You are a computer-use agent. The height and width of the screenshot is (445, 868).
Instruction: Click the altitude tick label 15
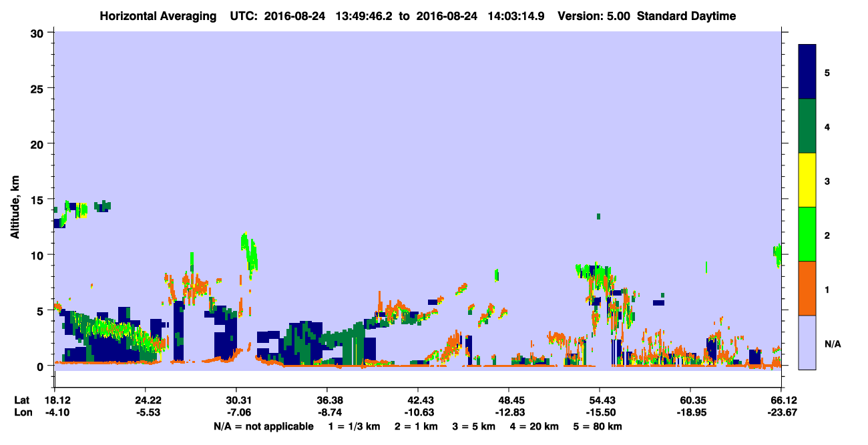38,199
